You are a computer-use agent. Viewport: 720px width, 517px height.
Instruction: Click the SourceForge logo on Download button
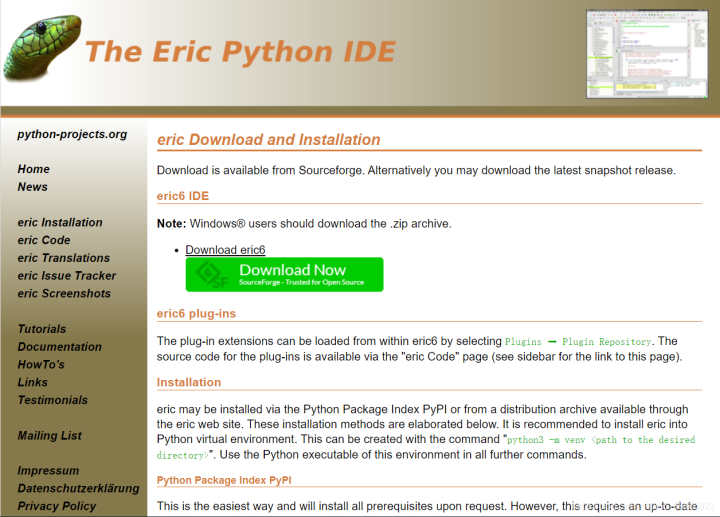pos(212,275)
